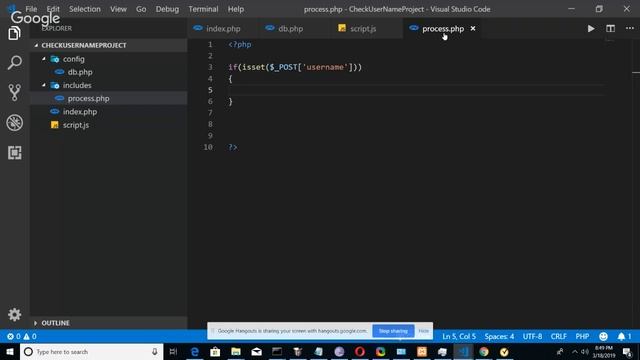Open Opera browser from the taskbar
The height and width of the screenshot is (360, 640).
click(x=360, y=351)
